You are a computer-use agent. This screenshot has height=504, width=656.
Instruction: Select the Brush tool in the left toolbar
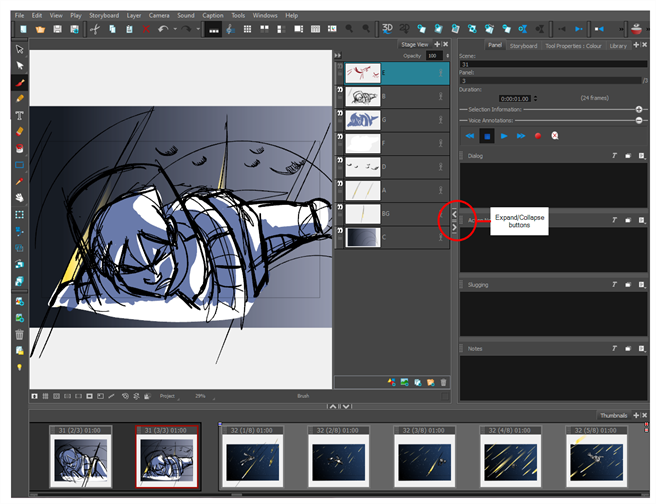point(20,82)
